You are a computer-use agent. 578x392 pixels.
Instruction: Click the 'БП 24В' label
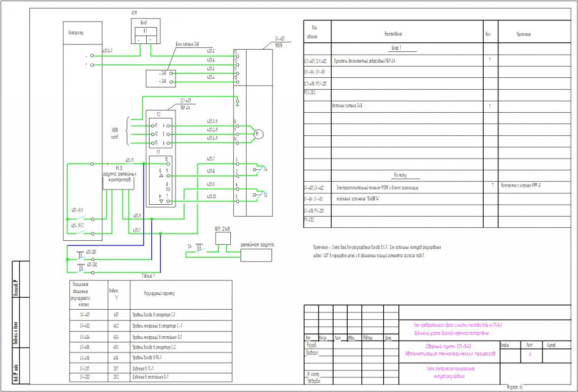[222, 228]
